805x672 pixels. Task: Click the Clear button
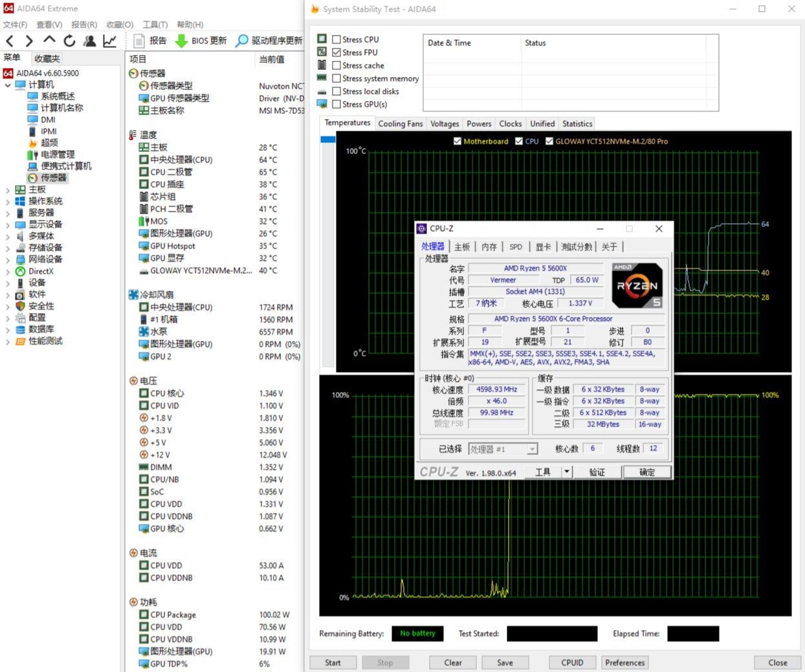coord(453,662)
